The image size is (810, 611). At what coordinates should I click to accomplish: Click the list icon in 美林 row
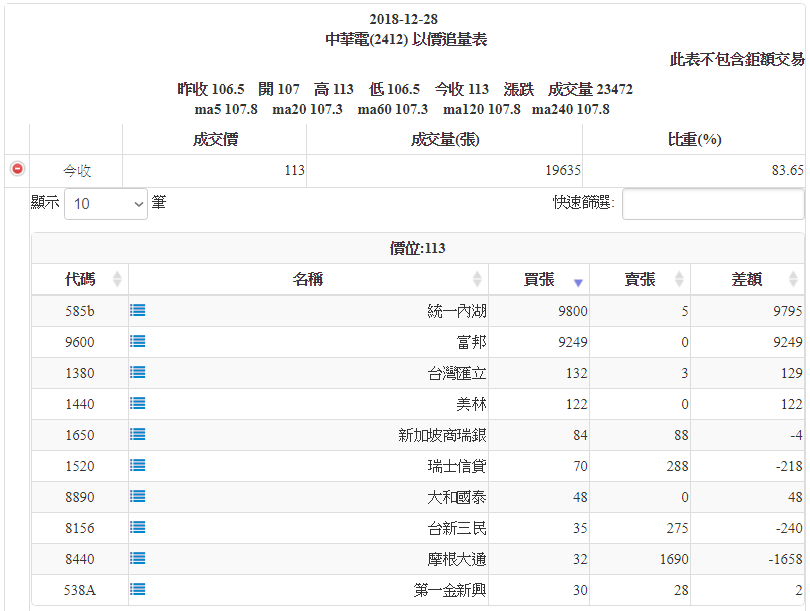(138, 404)
